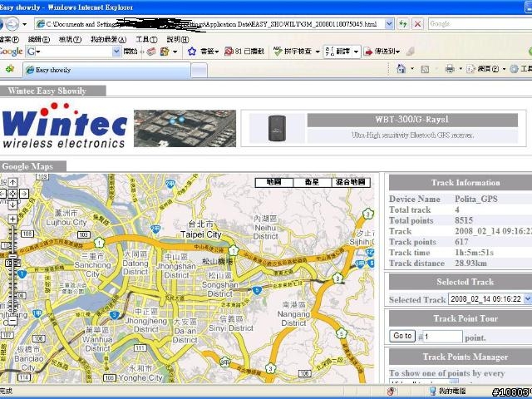Pan the map up with the arrow

click(x=12, y=183)
